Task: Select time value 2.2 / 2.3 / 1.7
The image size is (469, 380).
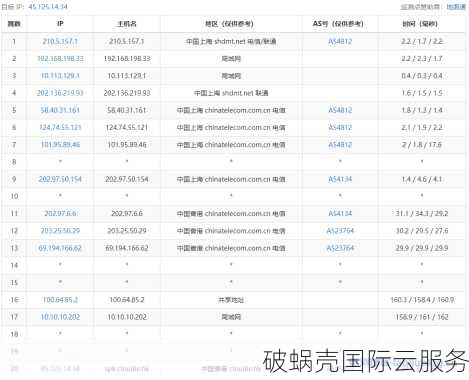Action: pyautogui.click(x=422, y=59)
